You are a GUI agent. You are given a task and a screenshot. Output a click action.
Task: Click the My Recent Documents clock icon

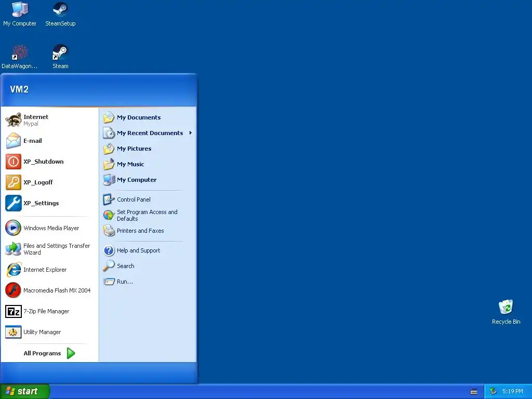(109, 133)
